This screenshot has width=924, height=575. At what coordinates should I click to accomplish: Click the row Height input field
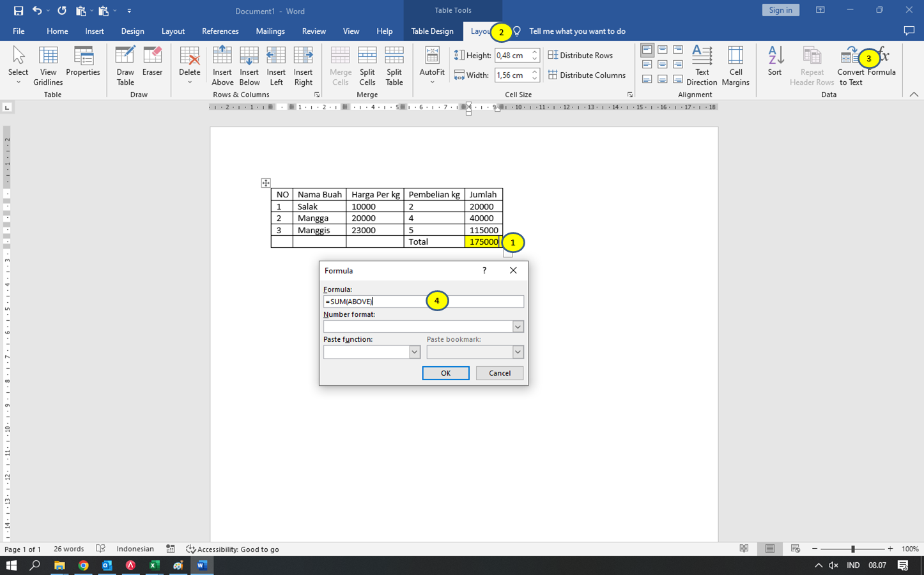click(x=512, y=56)
